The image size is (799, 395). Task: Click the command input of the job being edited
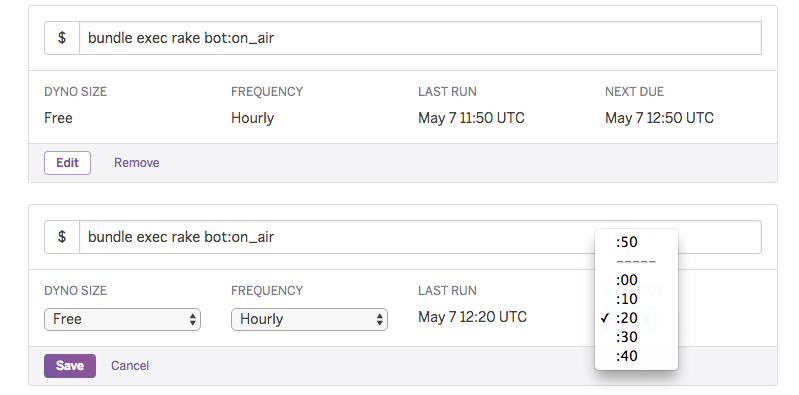(x=420, y=237)
